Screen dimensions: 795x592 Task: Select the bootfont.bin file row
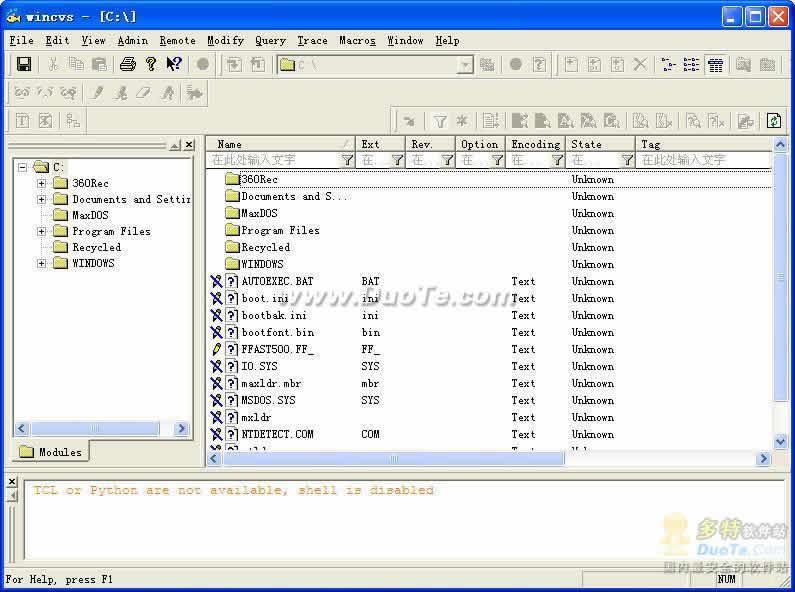point(489,332)
